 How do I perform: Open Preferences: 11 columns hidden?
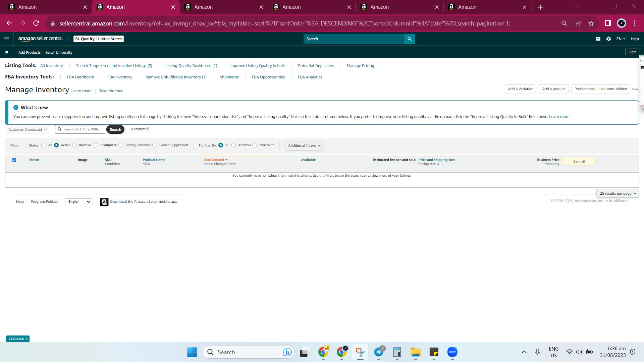[x=600, y=89]
